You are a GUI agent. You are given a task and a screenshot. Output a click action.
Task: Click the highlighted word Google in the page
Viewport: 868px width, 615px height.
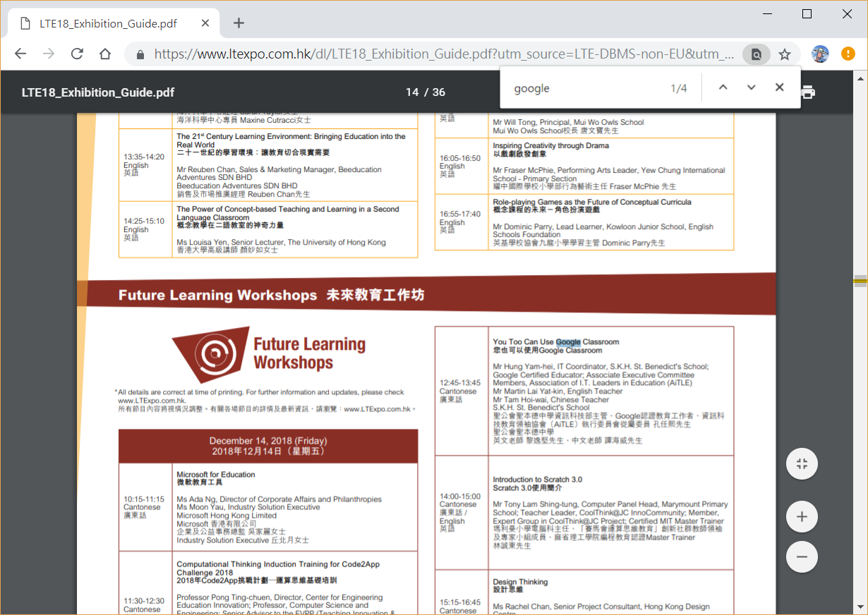tap(568, 342)
